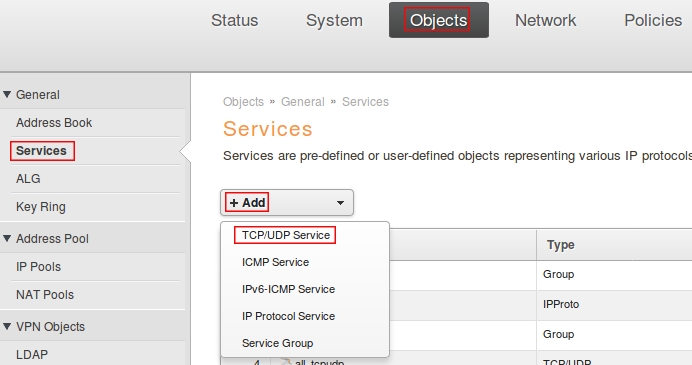Switch to the Status tab

[x=234, y=20]
